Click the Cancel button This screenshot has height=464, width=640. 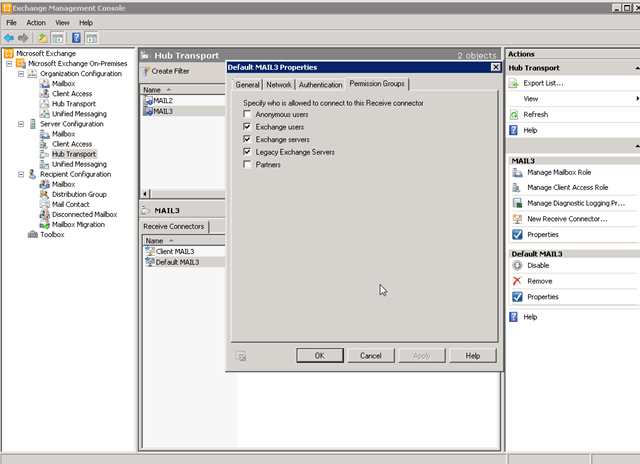pyautogui.click(x=371, y=356)
